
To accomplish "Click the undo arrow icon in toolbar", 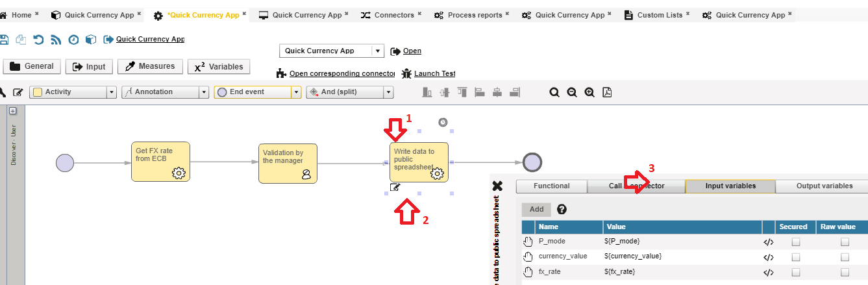I will pyautogui.click(x=38, y=40).
